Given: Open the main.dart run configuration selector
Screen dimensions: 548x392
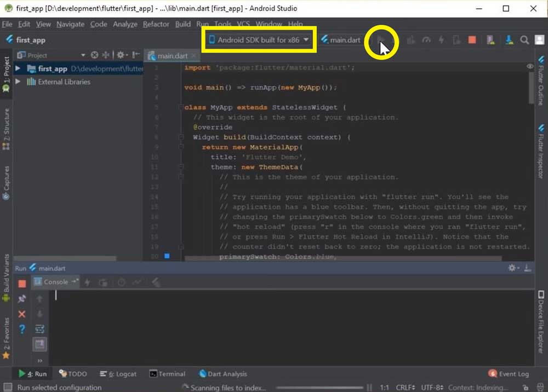Looking at the screenshot, I should point(340,40).
